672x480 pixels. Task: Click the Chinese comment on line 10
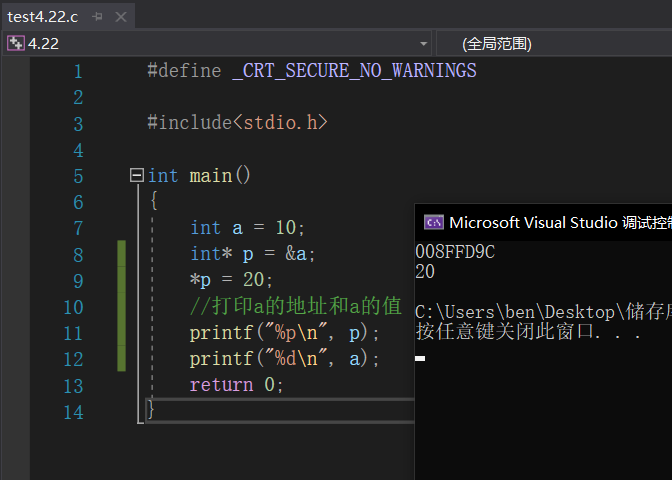[295, 306]
